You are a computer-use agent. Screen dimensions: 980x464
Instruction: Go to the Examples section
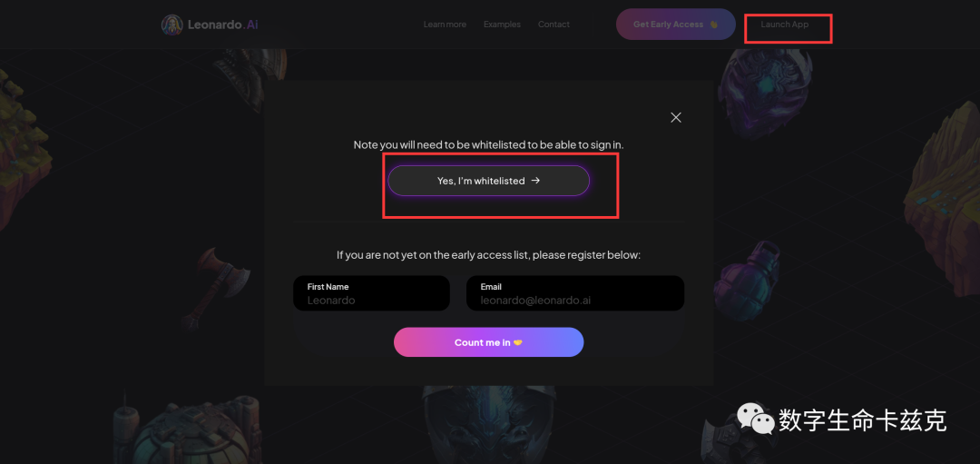[x=502, y=25]
